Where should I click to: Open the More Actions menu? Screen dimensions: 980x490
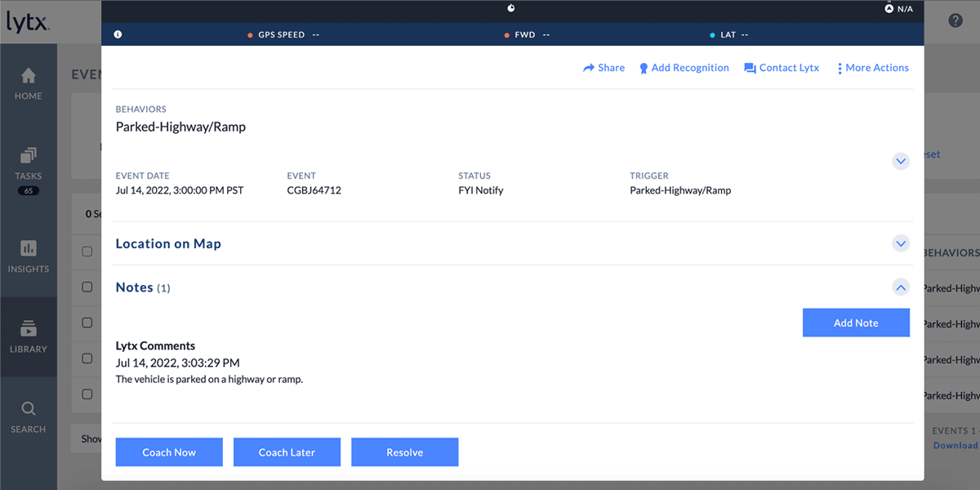(x=873, y=68)
